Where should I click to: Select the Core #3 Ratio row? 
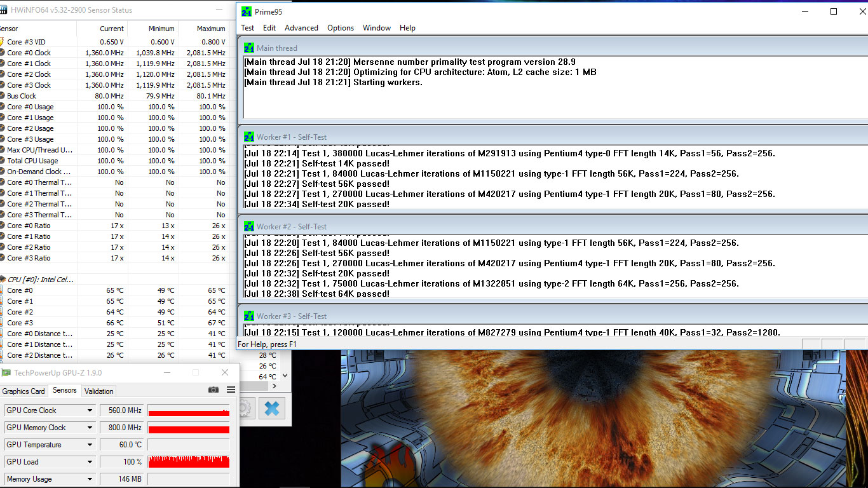(x=114, y=258)
